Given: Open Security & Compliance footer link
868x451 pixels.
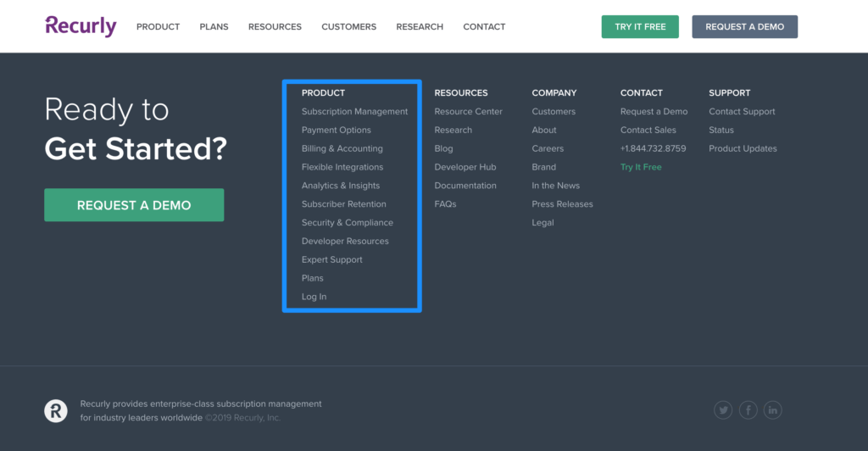Looking at the screenshot, I should click(348, 222).
